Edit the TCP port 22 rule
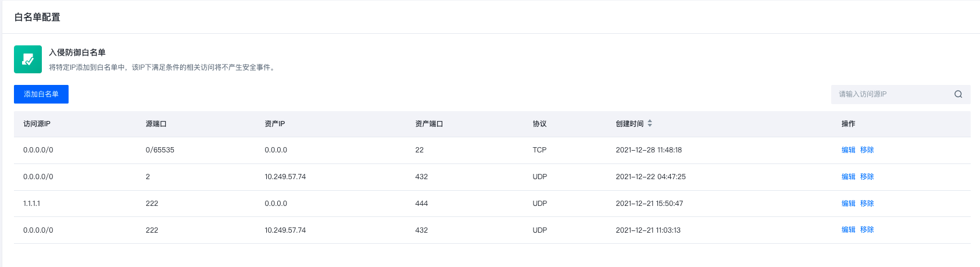This screenshot has width=980, height=267. click(848, 150)
